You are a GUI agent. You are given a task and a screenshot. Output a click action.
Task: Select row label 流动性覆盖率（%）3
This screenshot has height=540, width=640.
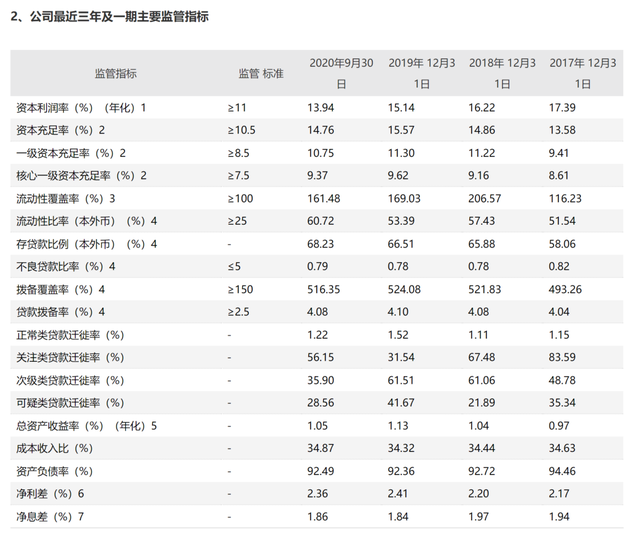[x=66, y=199]
